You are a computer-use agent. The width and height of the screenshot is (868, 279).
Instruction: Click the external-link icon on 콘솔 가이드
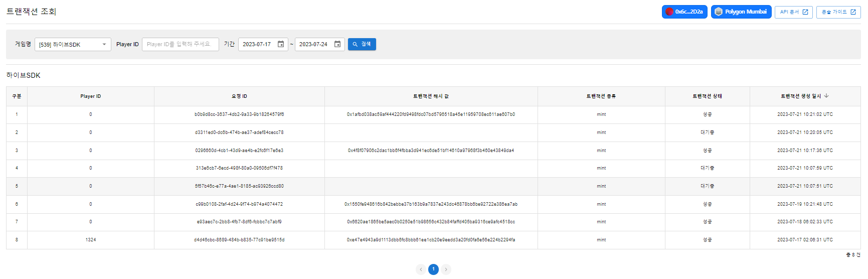[x=853, y=12]
